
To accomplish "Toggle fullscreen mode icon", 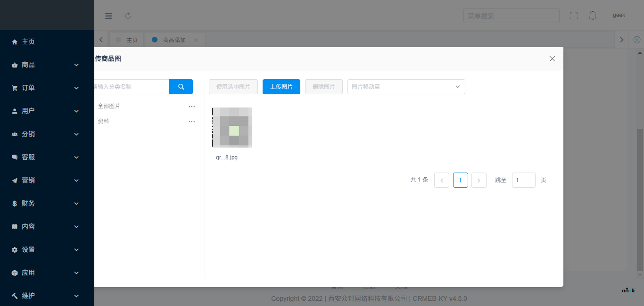I will 574,16.
